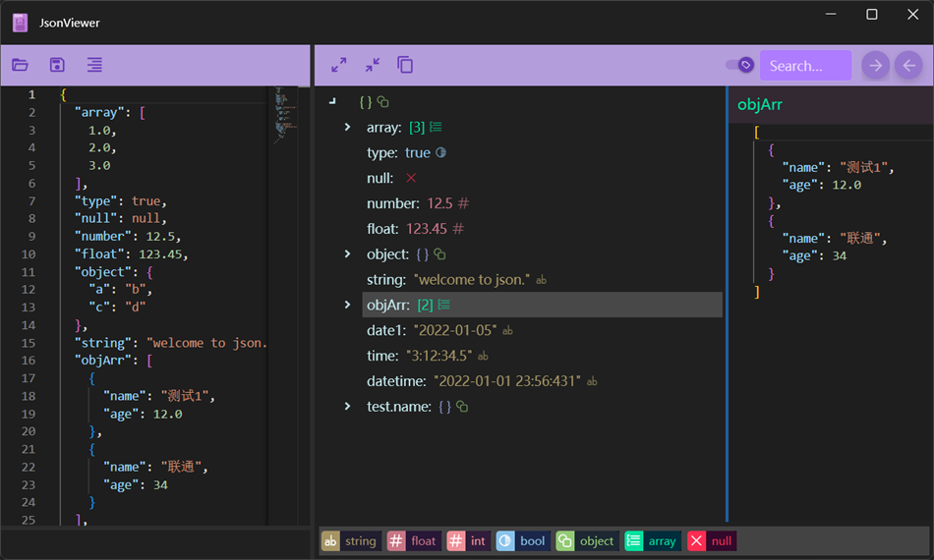Click line 10 "float": 123.45 in editor
934x560 pixels.
pyautogui.click(x=131, y=254)
